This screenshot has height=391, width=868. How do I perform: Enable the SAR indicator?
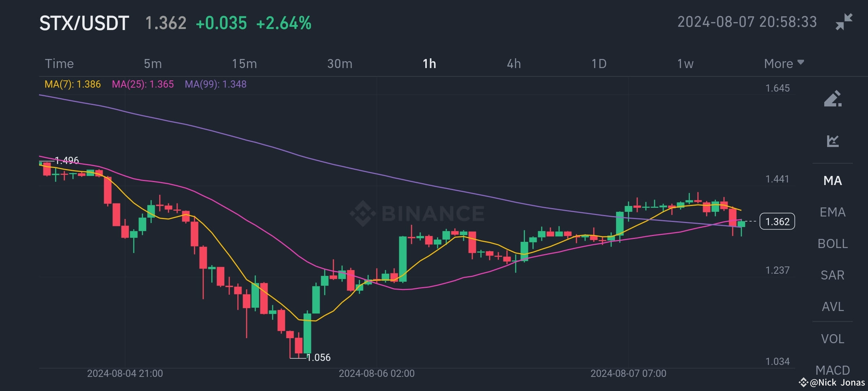[832, 275]
